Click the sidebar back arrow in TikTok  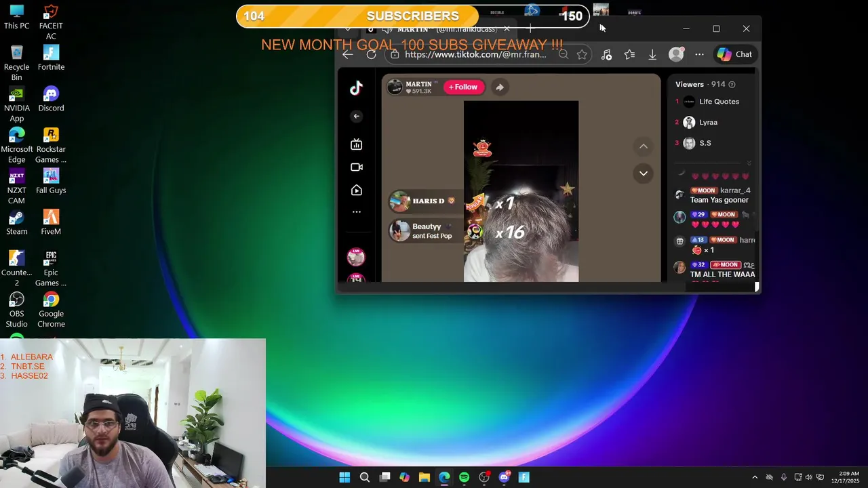tap(356, 116)
